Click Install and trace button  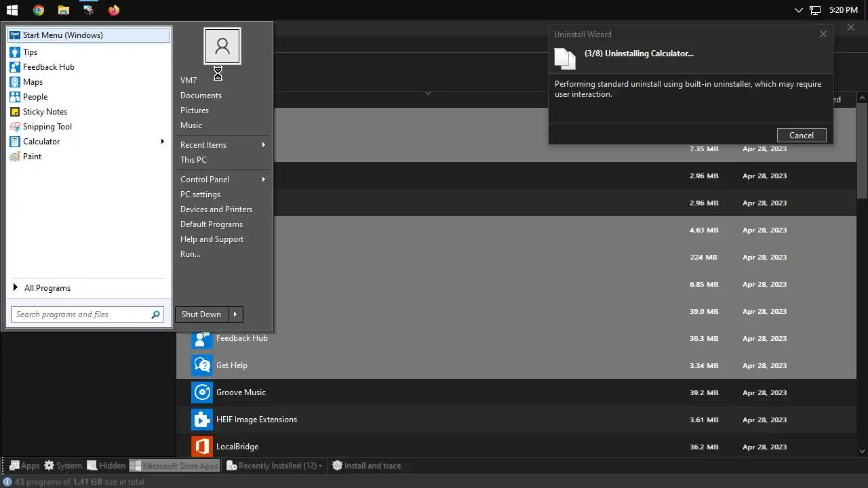[367, 466]
